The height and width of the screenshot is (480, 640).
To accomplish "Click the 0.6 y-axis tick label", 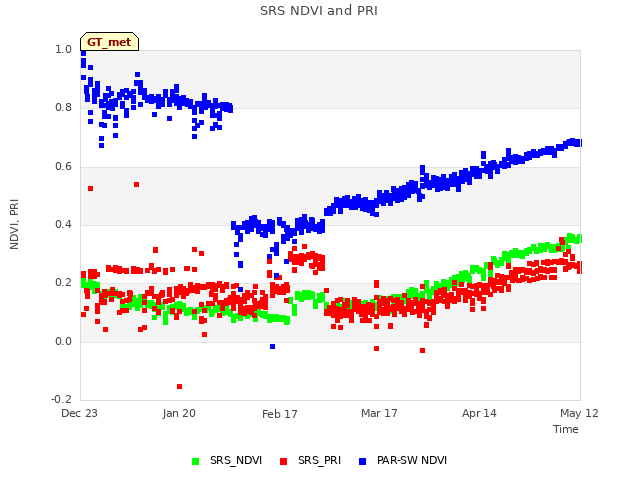I will [63, 166].
